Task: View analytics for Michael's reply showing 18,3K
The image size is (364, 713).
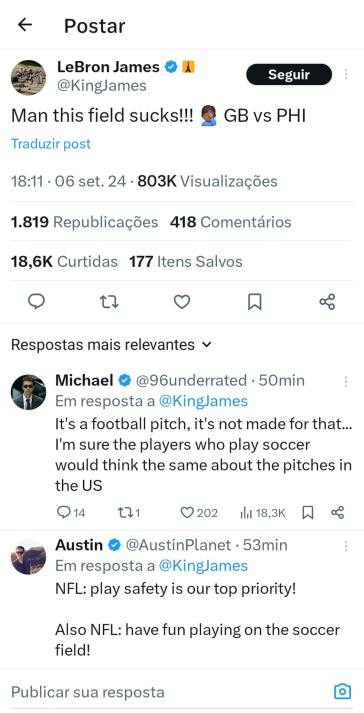Action: coord(263,513)
